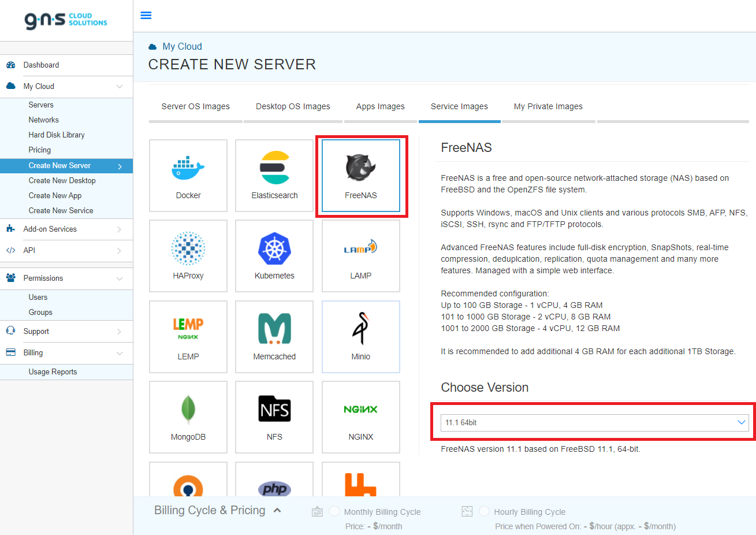
Task: Click the FreeNAS description heading
Action: click(466, 147)
